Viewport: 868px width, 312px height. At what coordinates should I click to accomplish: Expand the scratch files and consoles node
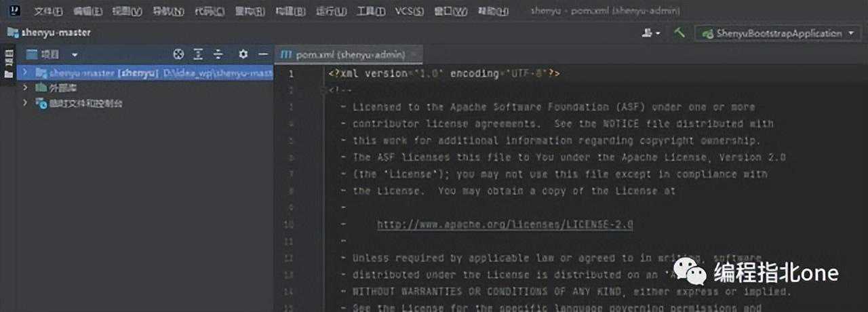[25, 104]
